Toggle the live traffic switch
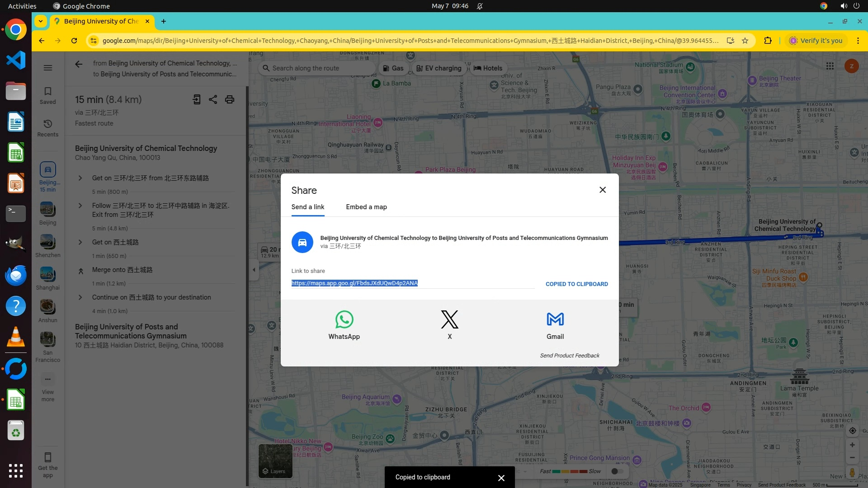Screen dimensions: 868x488 (x=617, y=471)
